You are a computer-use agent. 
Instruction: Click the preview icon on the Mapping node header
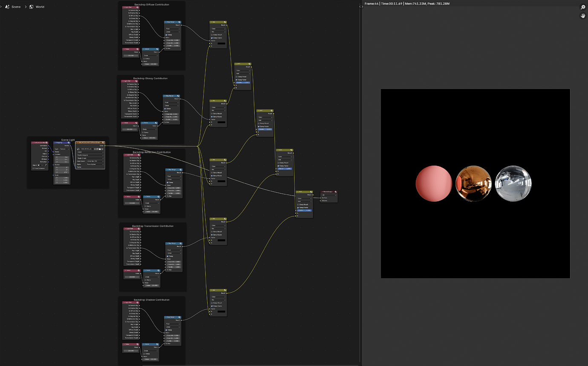[x=68, y=143]
